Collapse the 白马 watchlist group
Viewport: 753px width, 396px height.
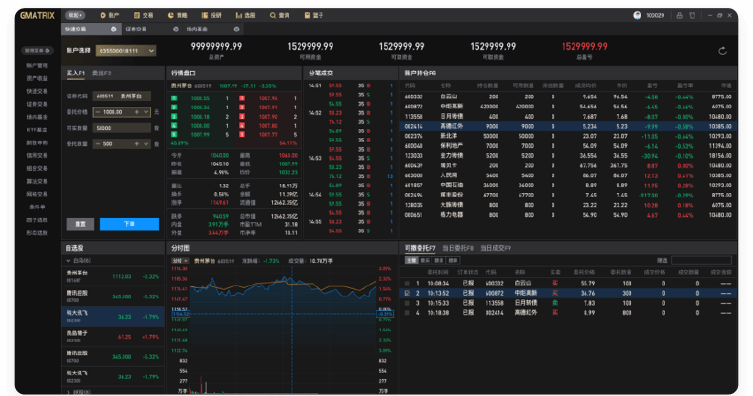[x=69, y=261]
